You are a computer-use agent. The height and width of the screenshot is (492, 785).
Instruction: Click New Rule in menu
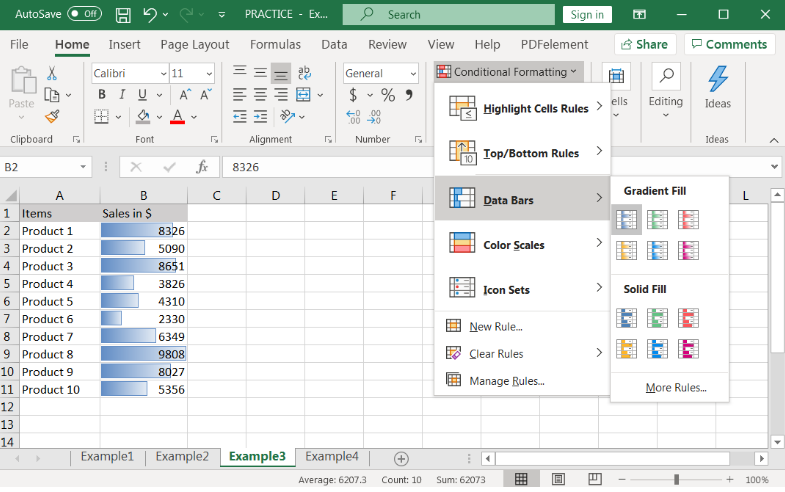tap(496, 326)
